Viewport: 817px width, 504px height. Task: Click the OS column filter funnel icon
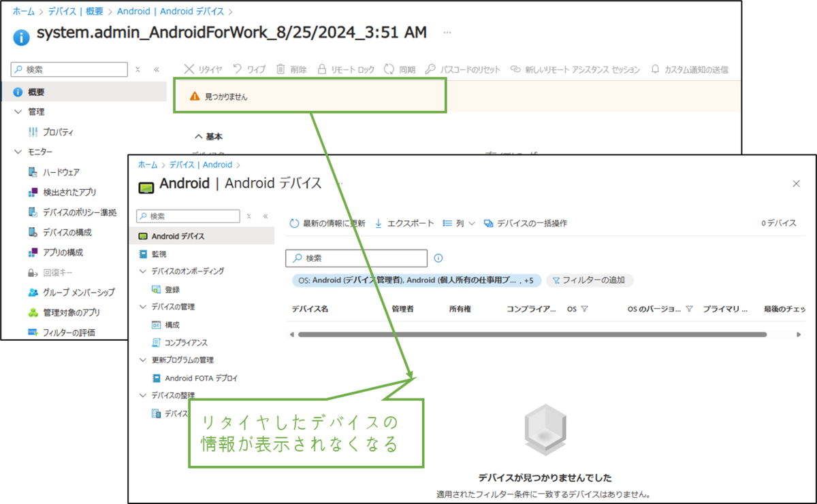[584, 309]
